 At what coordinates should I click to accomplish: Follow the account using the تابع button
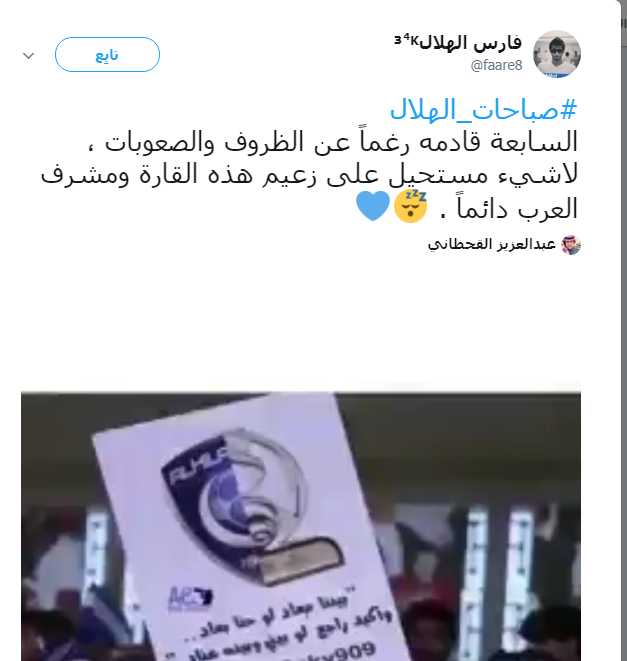pos(107,54)
